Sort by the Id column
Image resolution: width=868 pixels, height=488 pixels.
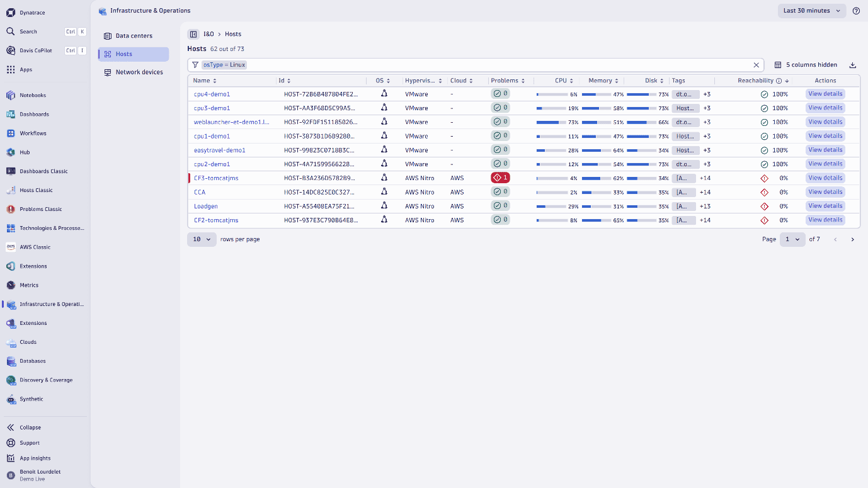click(x=285, y=81)
